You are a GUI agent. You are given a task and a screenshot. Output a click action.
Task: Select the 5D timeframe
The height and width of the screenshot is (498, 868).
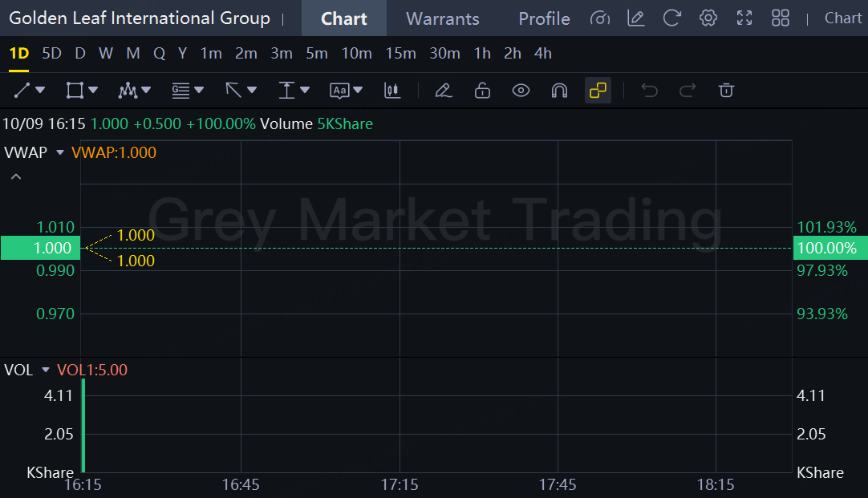[x=51, y=54]
